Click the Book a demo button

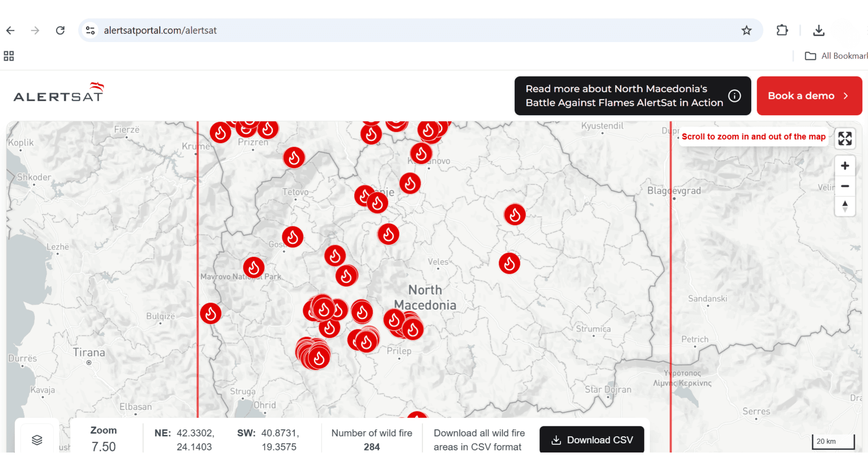pyautogui.click(x=809, y=95)
